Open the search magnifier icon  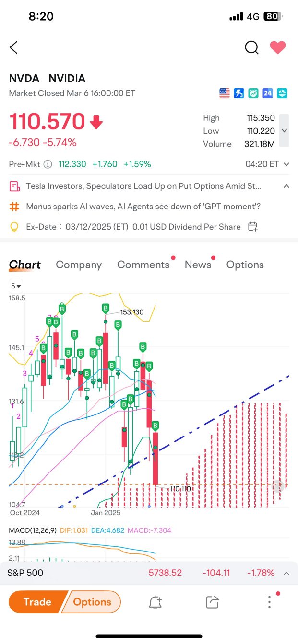tap(251, 47)
